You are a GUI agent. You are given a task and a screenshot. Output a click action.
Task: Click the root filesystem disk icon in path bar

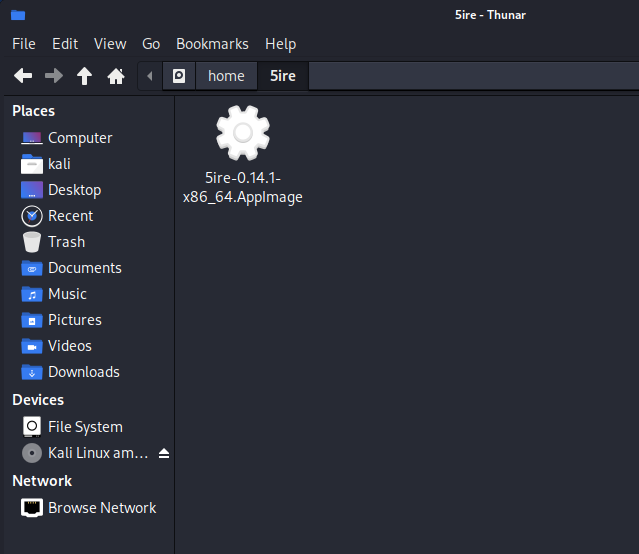click(179, 76)
